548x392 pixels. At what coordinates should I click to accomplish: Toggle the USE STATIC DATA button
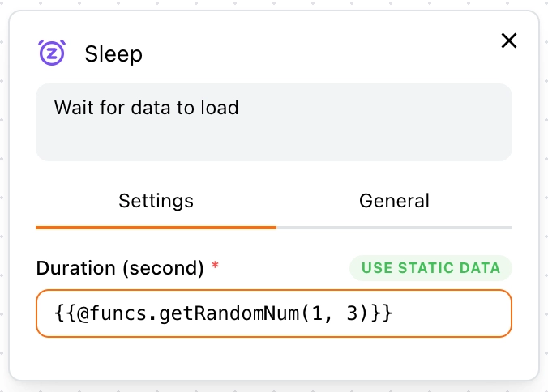[430, 268]
